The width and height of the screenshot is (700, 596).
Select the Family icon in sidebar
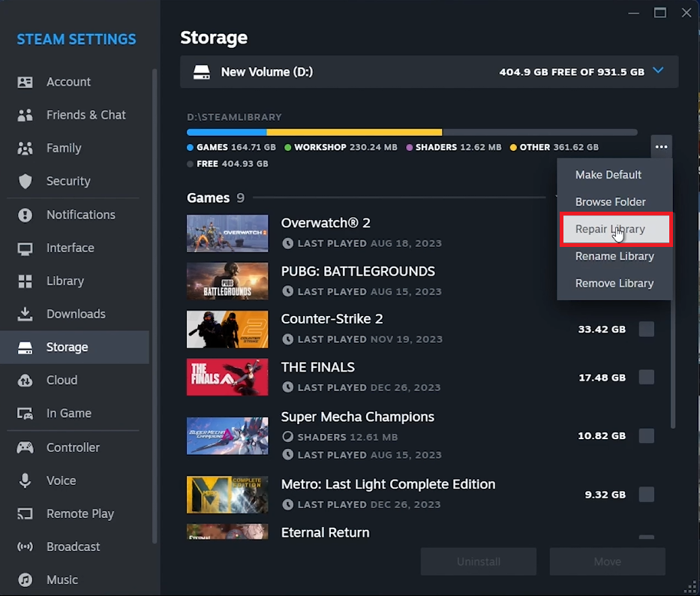[x=25, y=149]
